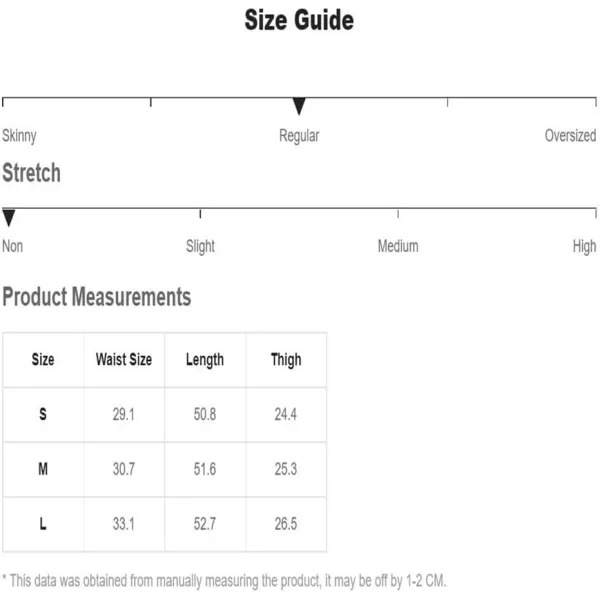Select the Regular fit label
The width and height of the screenshot is (600, 600).
point(299,136)
